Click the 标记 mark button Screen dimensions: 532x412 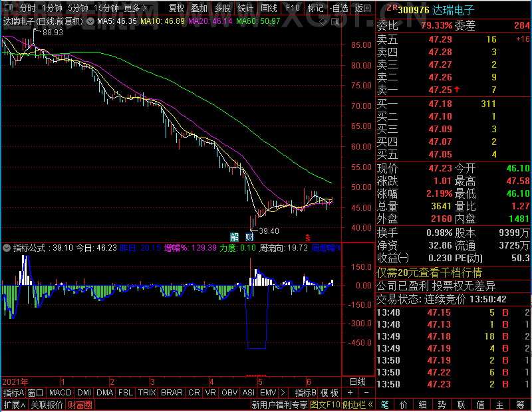pyautogui.click(x=315, y=8)
